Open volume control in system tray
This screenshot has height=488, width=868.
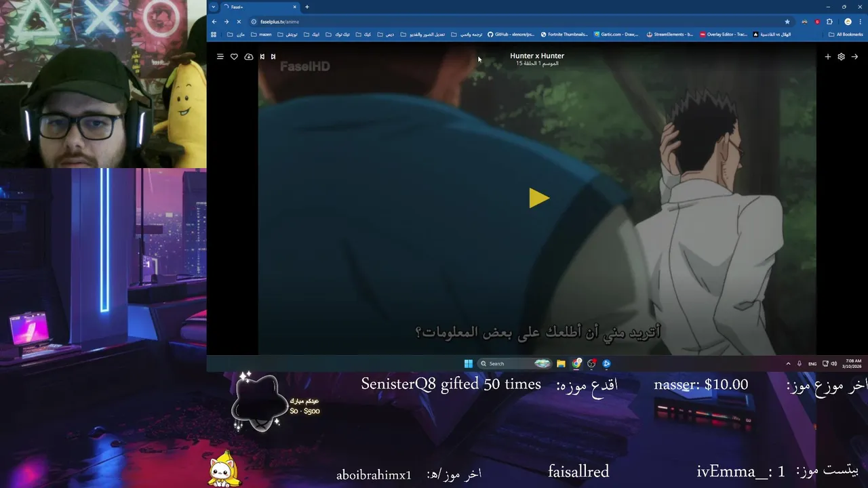click(x=833, y=363)
